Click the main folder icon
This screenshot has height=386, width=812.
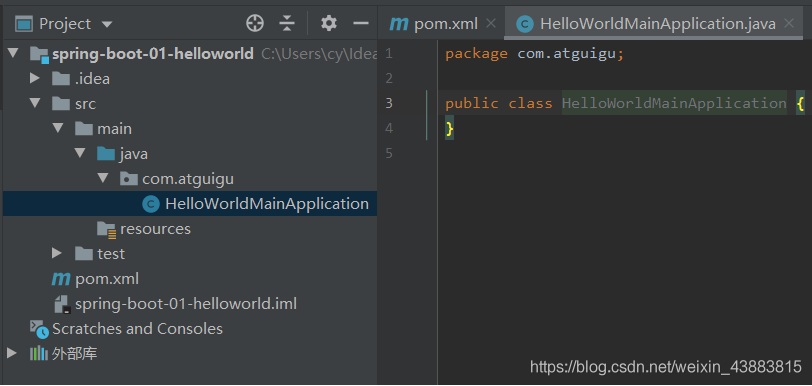pos(84,128)
